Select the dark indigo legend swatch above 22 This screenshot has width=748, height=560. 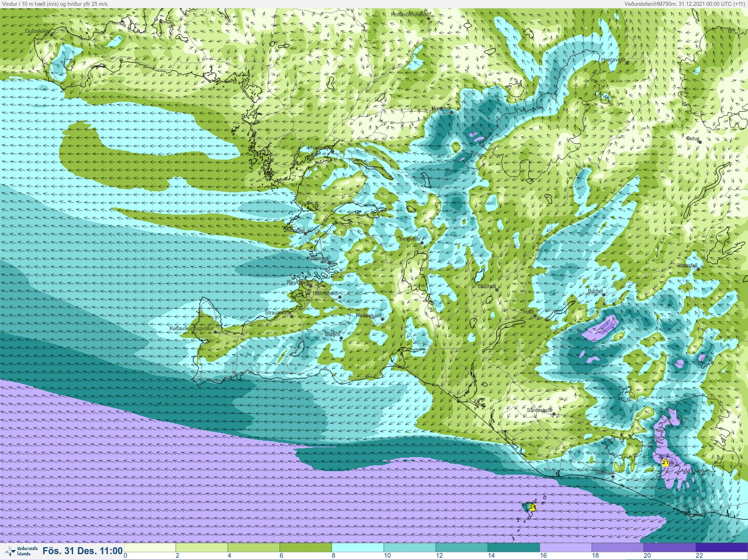click(722, 548)
